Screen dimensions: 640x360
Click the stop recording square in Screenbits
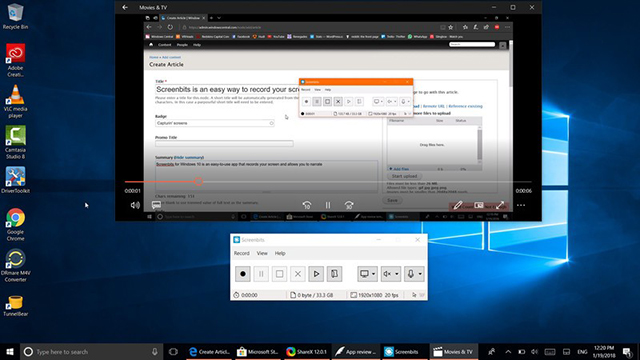click(280, 274)
